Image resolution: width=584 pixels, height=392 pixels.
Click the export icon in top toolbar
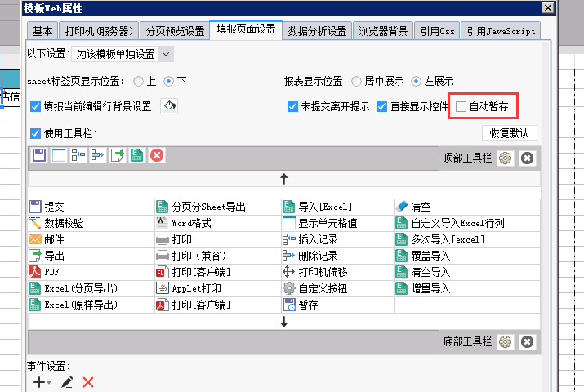tap(118, 155)
